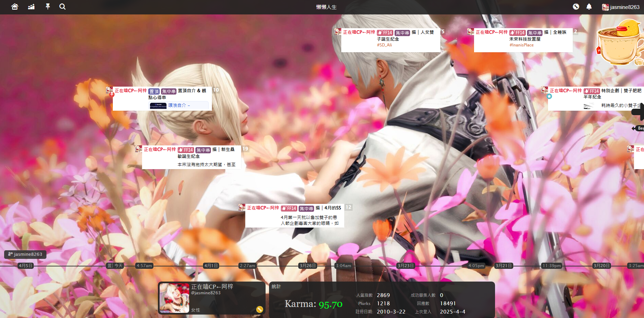Viewport: 644px width, 318px height.
Task: Open the jasmine8263 account menu
Action: pos(621,7)
